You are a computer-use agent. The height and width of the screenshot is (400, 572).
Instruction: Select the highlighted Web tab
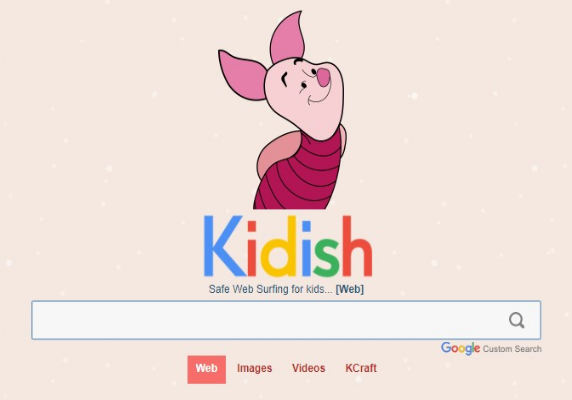pos(206,369)
